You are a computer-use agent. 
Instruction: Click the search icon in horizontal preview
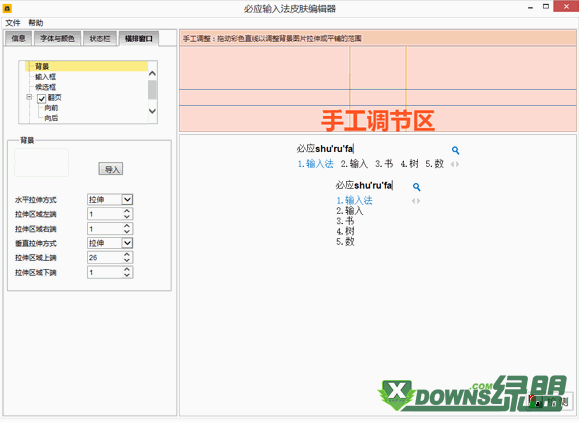pyautogui.click(x=455, y=150)
